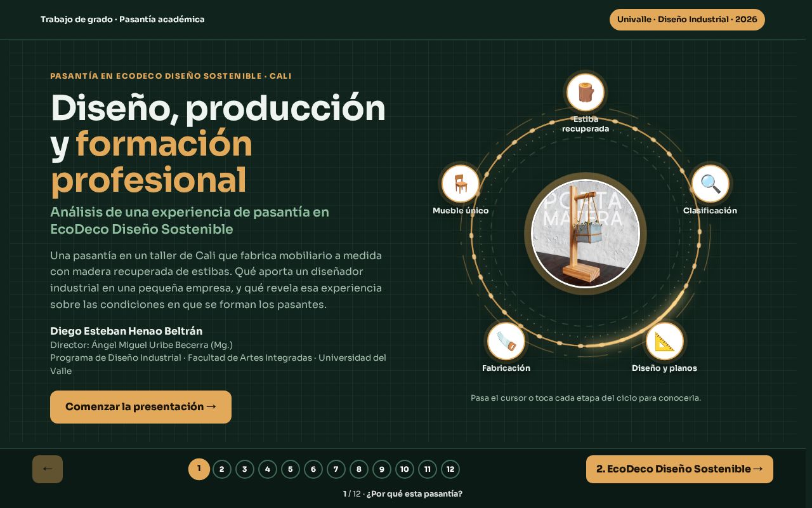This screenshot has width=812, height=508.
Task: Click the Pasa el cursor o toca hint text
Action: click(x=586, y=398)
